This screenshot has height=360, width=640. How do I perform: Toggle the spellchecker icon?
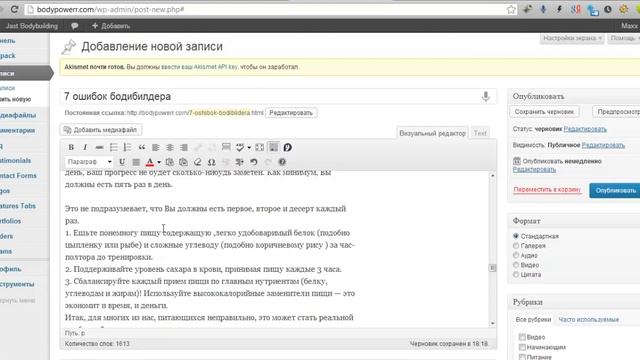[x=240, y=147]
